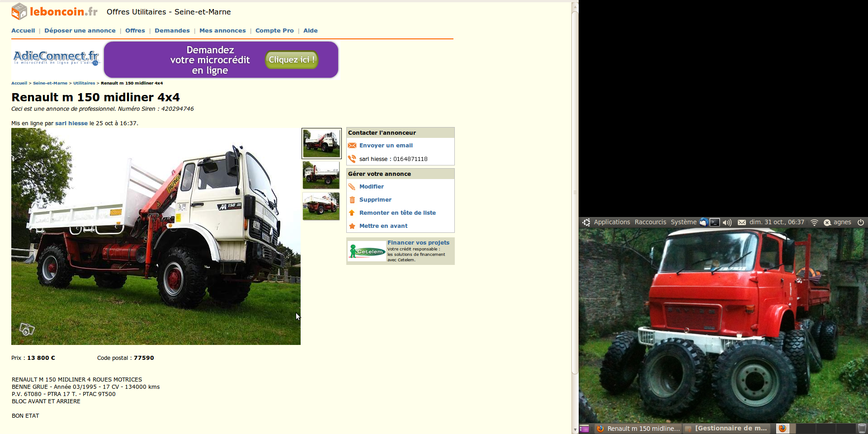This screenshot has height=434, width=868.
Task: Expand the agnes user menu
Action: point(842,222)
